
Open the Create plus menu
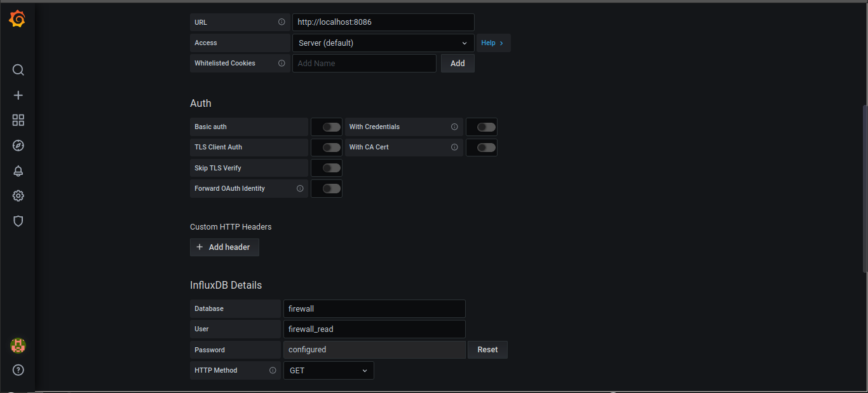[18, 95]
